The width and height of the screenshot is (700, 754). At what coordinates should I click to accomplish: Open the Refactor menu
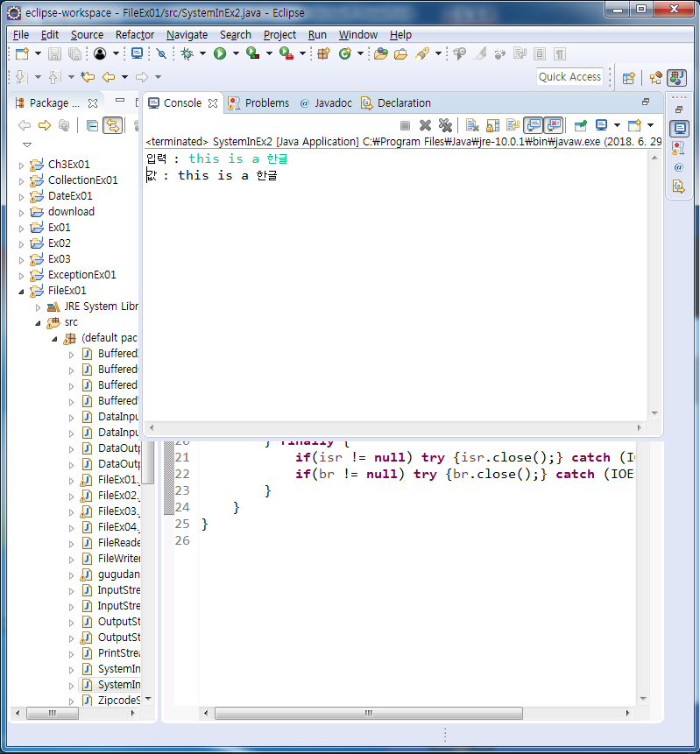tap(135, 35)
